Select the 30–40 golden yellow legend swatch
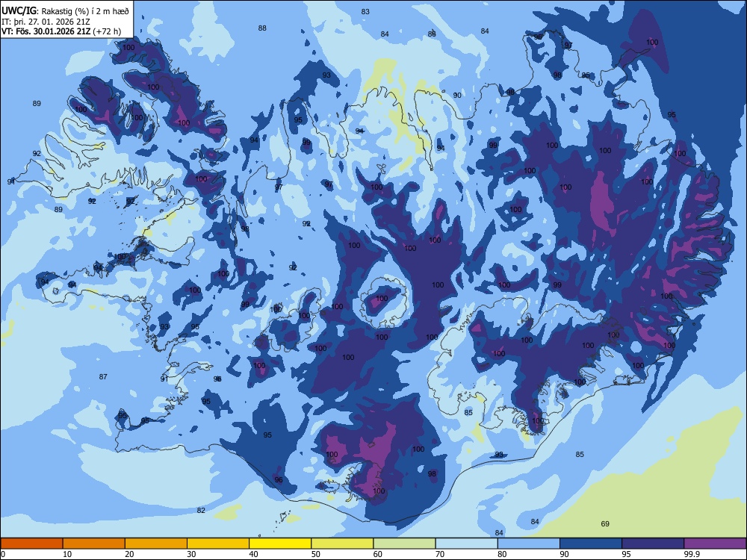Viewport: 747px width, 560px height. 218,544
